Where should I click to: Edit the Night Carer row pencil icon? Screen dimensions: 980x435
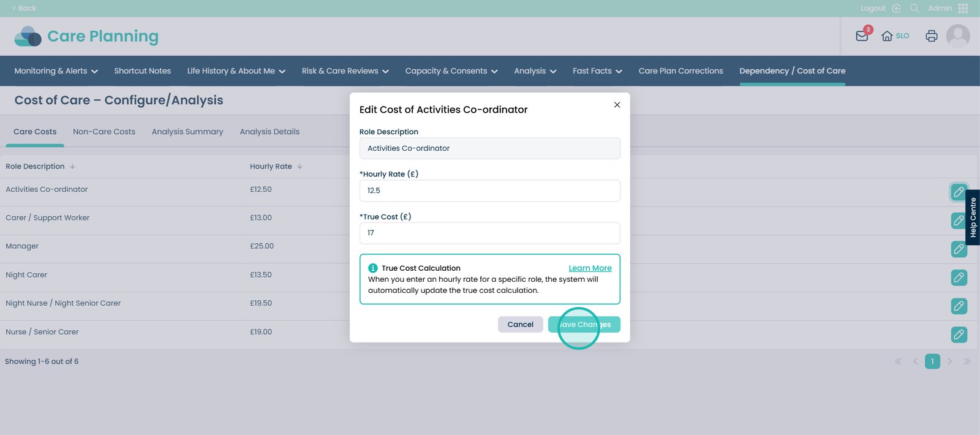[x=959, y=278]
